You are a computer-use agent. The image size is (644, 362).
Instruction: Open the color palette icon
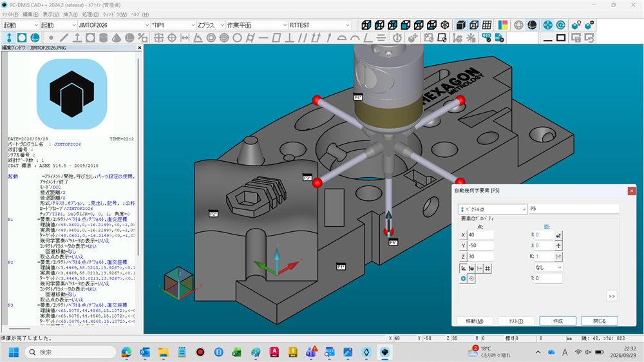[503, 25]
